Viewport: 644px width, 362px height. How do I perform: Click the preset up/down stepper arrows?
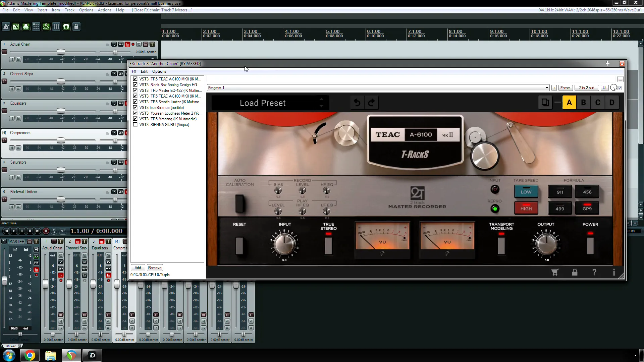click(x=321, y=103)
